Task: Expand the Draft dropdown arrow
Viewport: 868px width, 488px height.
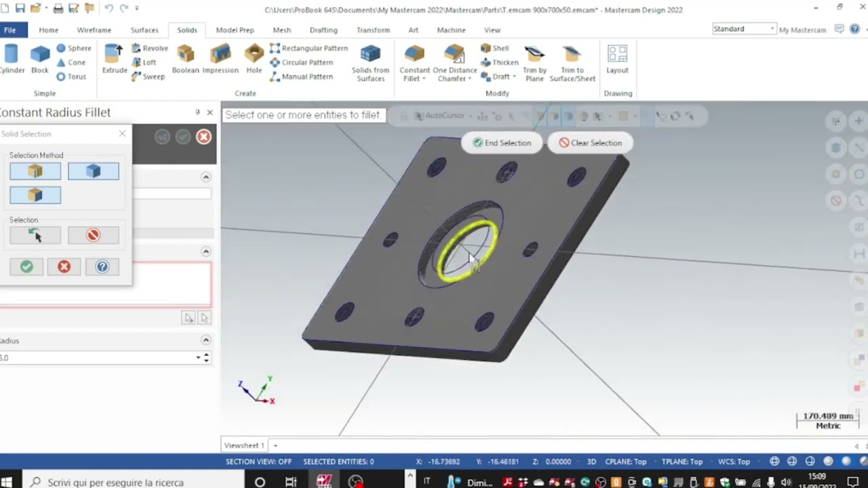Action: point(514,77)
